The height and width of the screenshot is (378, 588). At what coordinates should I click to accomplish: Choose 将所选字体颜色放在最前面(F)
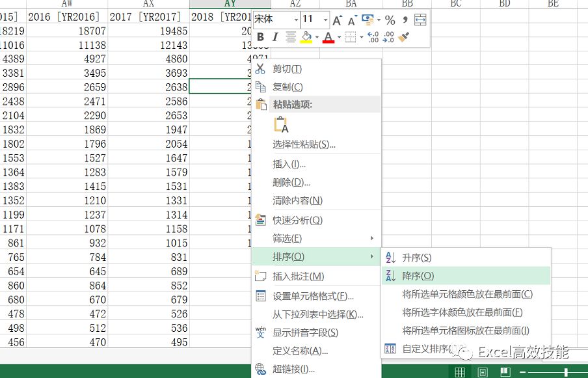pyautogui.click(x=466, y=312)
